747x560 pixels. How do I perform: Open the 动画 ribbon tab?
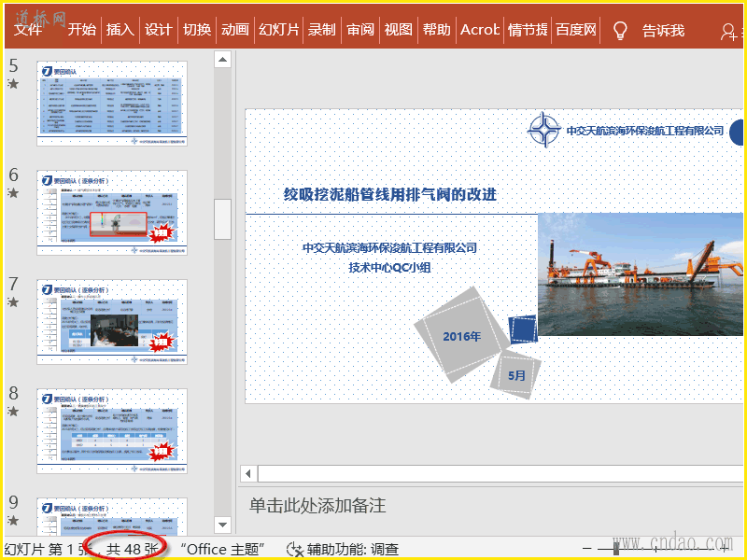235,30
